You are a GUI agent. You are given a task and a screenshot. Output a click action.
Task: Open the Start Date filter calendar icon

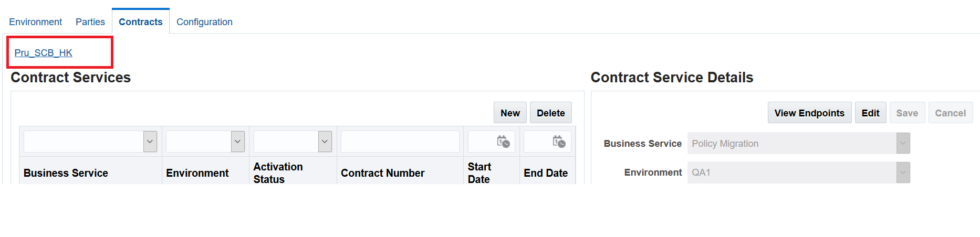point(503,142)
